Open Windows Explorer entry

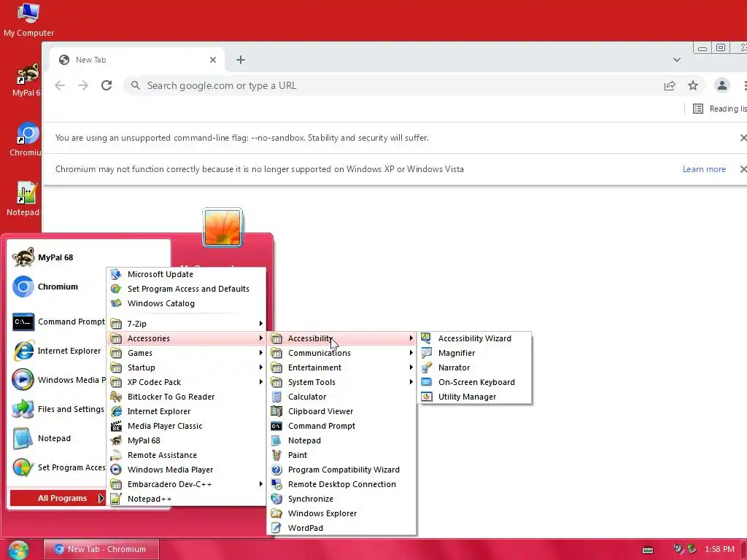click(x=341, y=513)
